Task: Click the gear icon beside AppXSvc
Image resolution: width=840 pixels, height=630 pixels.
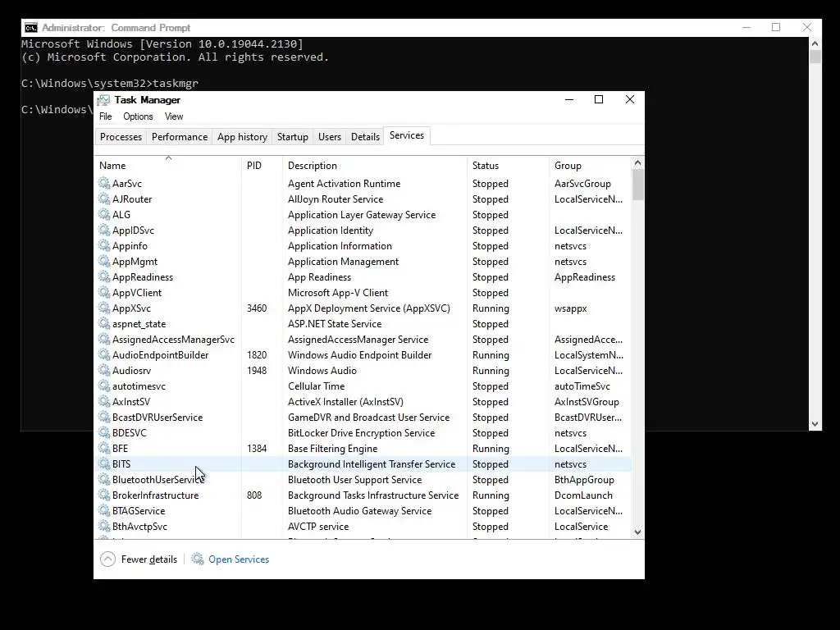Action: click(x=104, y=308)
